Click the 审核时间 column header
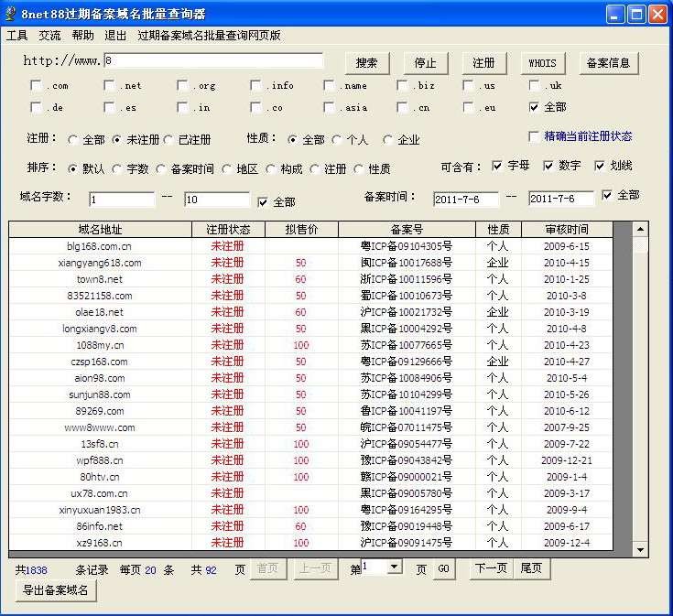673x616 pixels. coord(567,230)
